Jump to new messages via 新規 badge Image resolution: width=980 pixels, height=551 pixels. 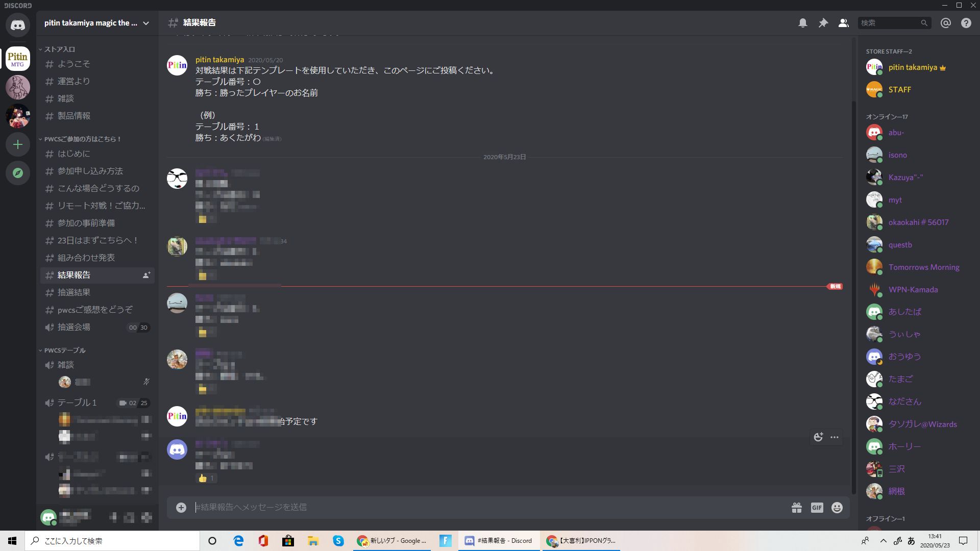(x=835, y=287)
